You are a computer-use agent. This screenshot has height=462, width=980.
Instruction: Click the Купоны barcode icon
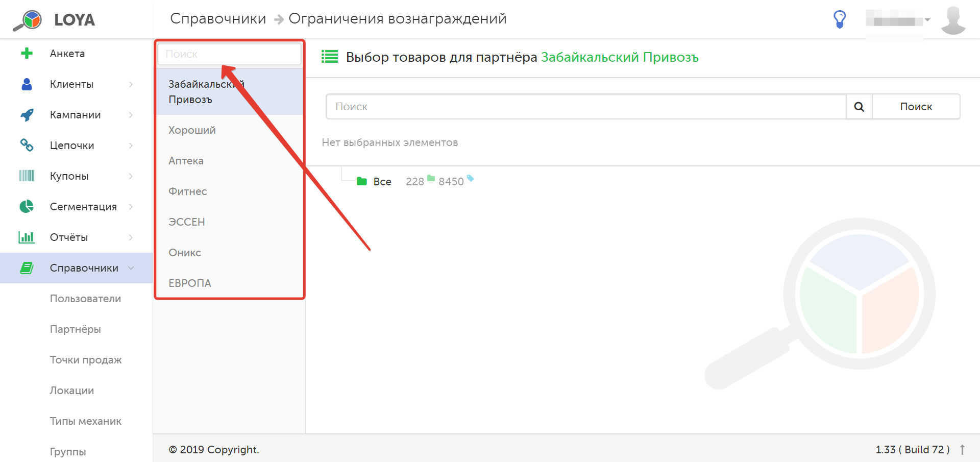(x=27, y=176)
